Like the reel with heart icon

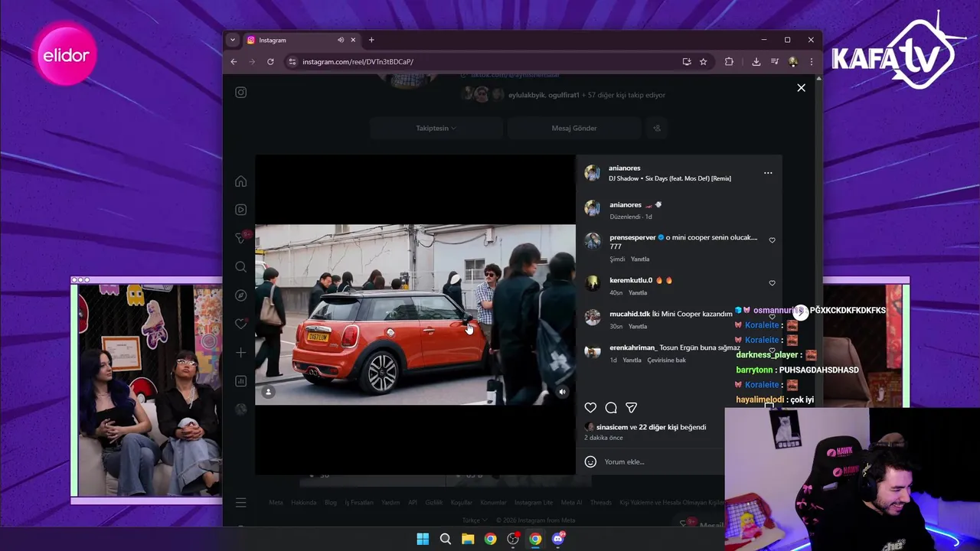pyautogui.click(x=590, y=408)
